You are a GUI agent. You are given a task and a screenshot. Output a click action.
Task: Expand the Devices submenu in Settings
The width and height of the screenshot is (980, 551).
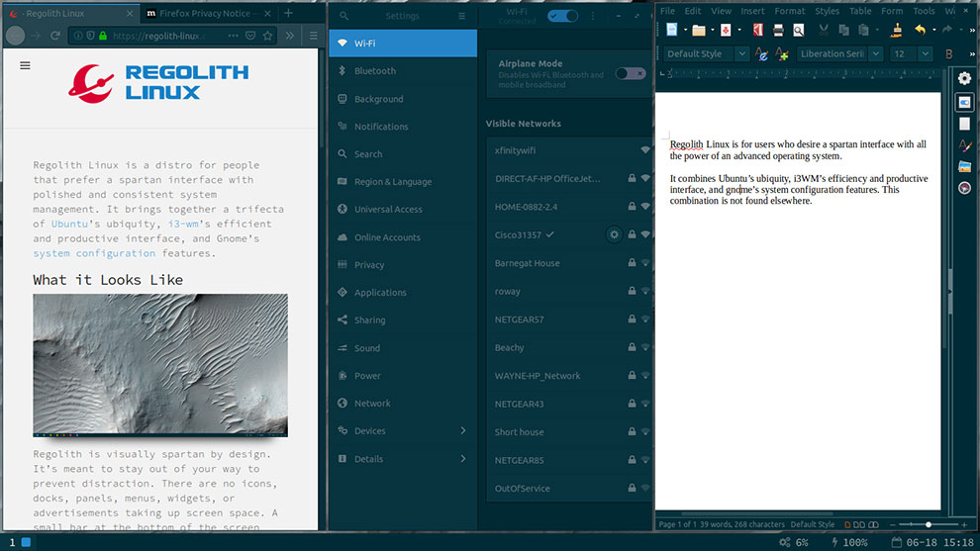coord(463,430)
